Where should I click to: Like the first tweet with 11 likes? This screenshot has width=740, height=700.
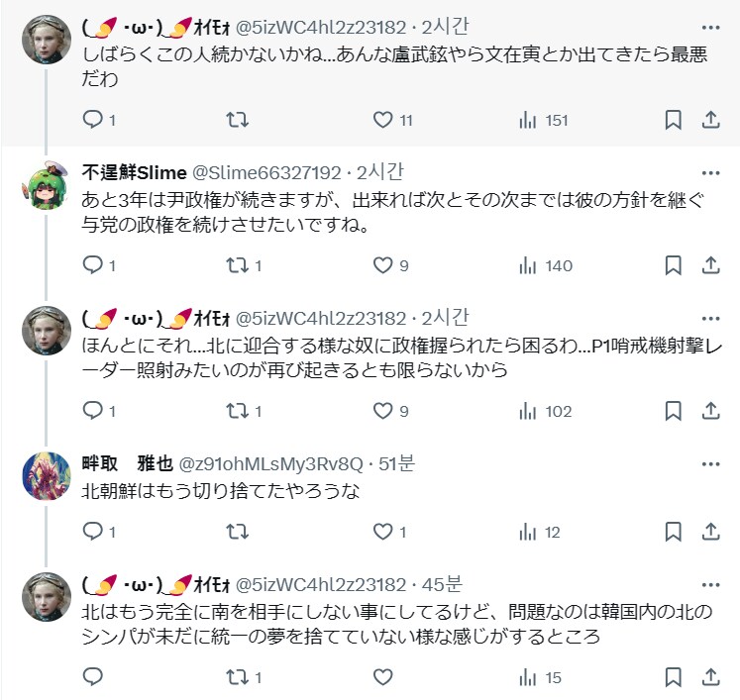pos(383,120)
